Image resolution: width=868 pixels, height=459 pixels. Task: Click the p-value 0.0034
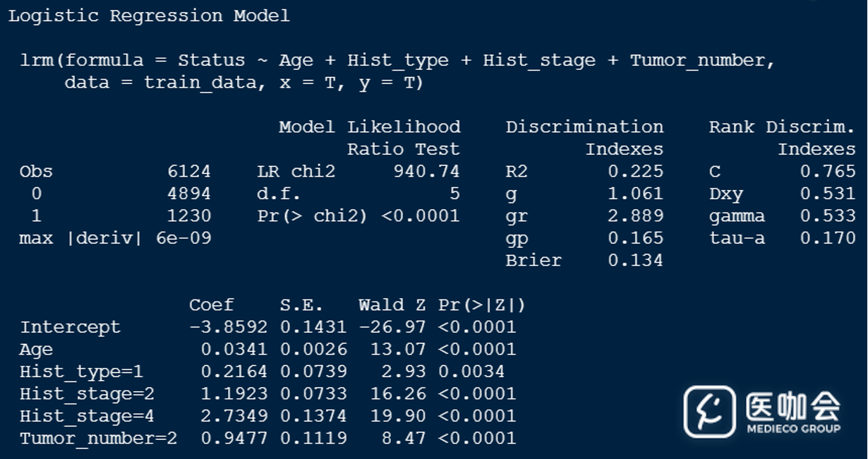pos(471,371)
